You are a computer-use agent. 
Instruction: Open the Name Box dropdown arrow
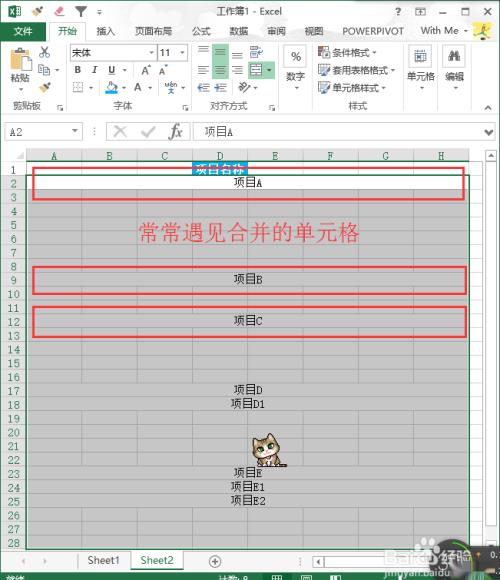point(75,131)
